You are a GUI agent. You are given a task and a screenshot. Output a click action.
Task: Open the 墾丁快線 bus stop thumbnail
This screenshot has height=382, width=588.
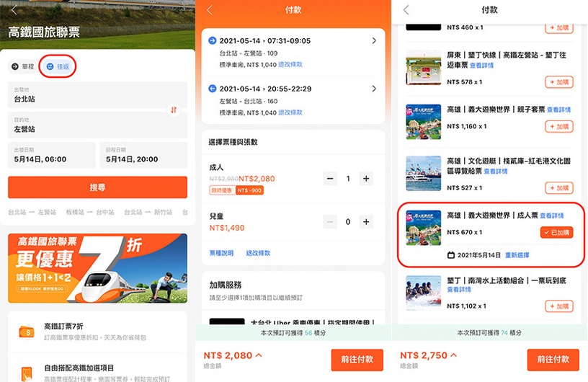click(x=424, y=68)
